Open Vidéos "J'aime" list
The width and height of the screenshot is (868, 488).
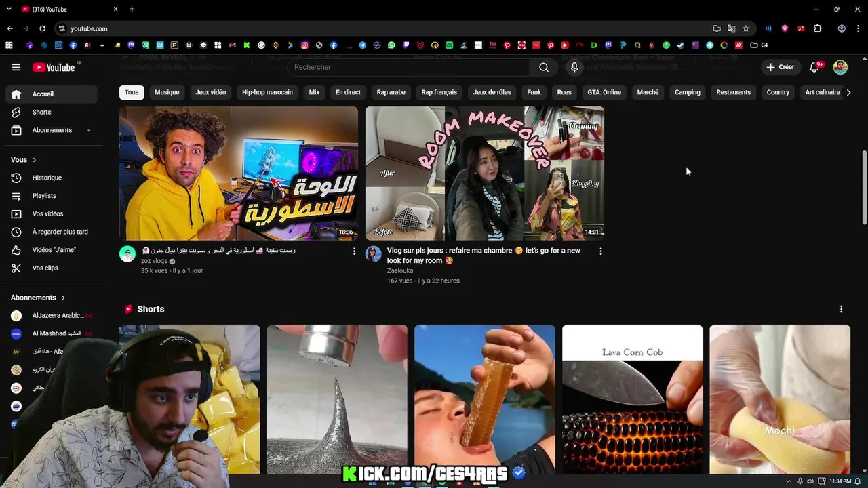tap(52, 250)
